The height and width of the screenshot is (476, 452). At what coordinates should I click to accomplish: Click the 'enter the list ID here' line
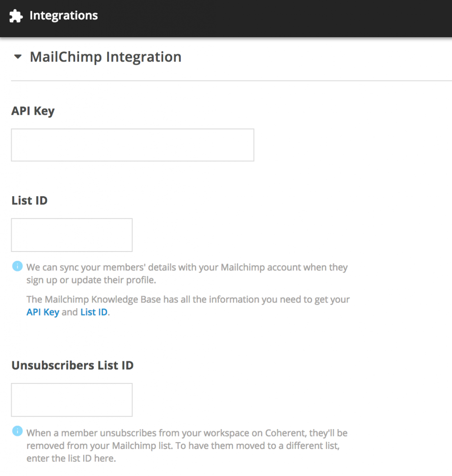click(71, 458)
